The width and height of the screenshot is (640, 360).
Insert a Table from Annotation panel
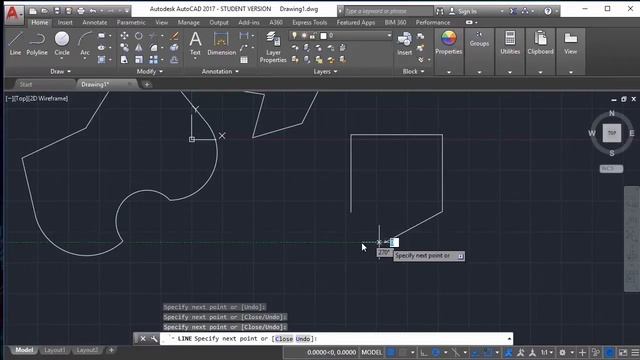click(x=244, y=60)
